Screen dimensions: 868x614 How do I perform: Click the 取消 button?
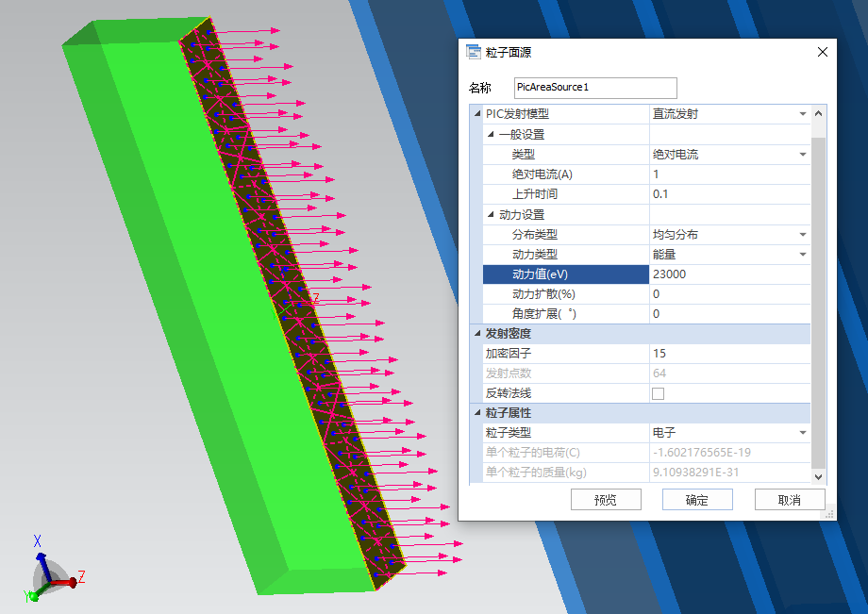pyautogui.click(x=790, y=500)
